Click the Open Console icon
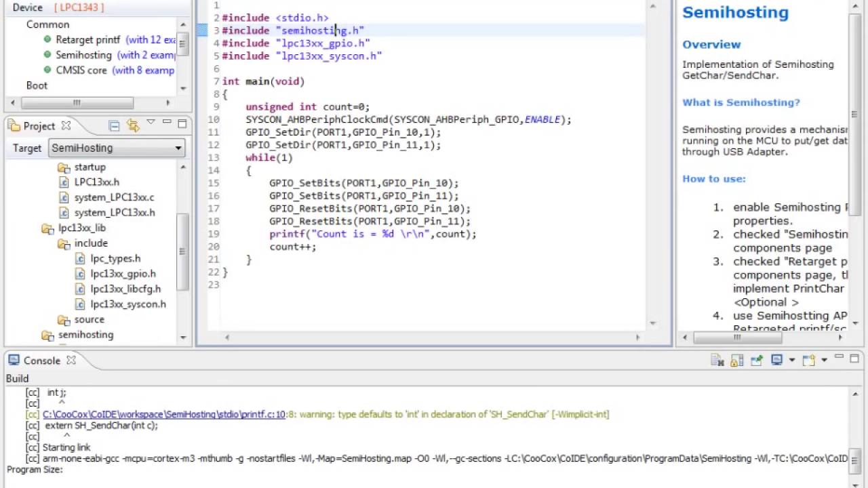Screen dimensions: 868x488 coord(808,361)
